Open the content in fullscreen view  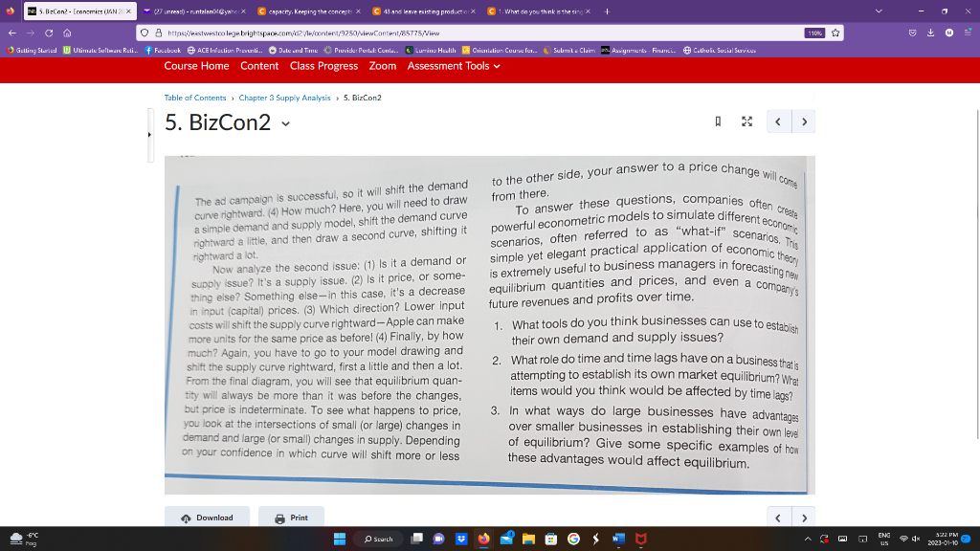(x=746, y=121)
